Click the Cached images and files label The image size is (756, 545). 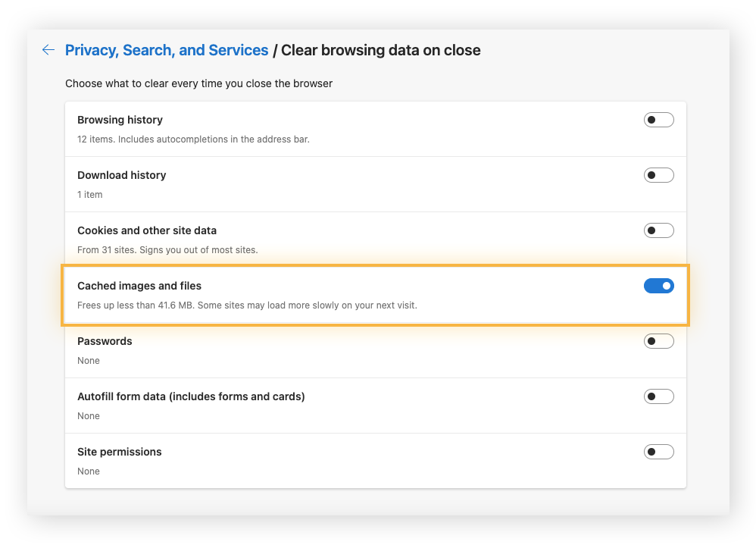[x=139, y=286]
